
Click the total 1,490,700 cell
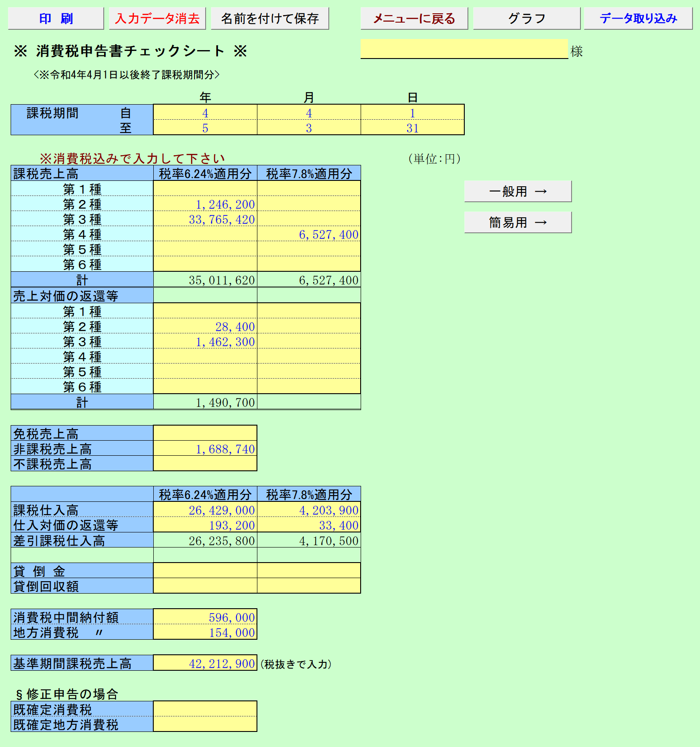[205, 402]
